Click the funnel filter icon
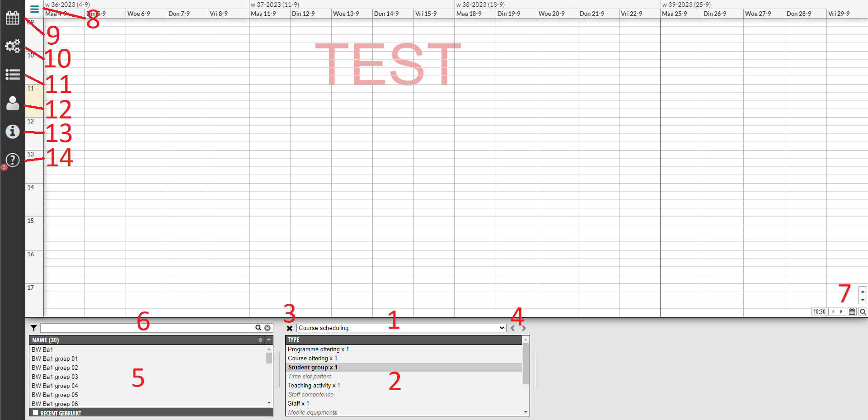The height and width of the screenshot is (420, 868). (x=34, y=328)
